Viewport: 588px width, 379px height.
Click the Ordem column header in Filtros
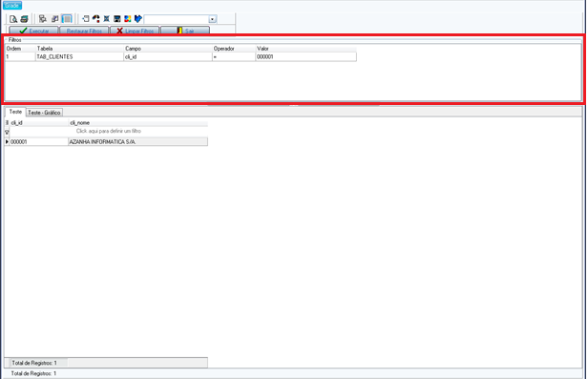tap(20, 49)
